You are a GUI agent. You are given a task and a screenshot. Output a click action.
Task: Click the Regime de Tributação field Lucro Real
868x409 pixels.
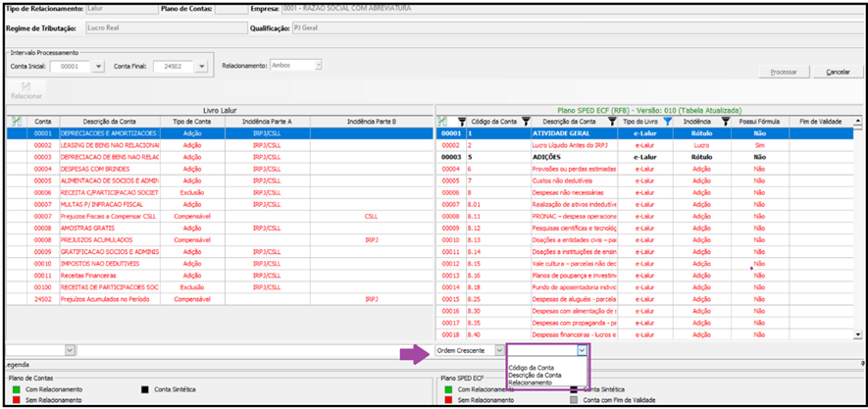(166, 27)
